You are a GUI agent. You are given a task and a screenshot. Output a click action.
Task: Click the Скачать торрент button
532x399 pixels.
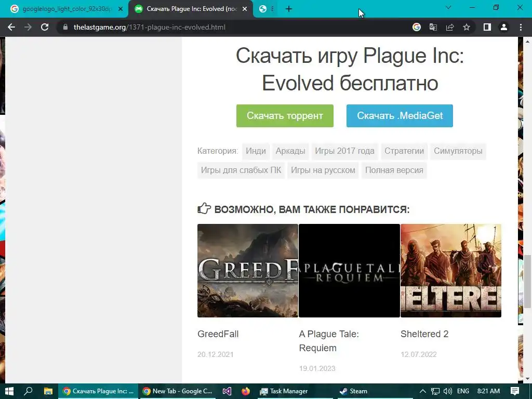tap(285, 116)
